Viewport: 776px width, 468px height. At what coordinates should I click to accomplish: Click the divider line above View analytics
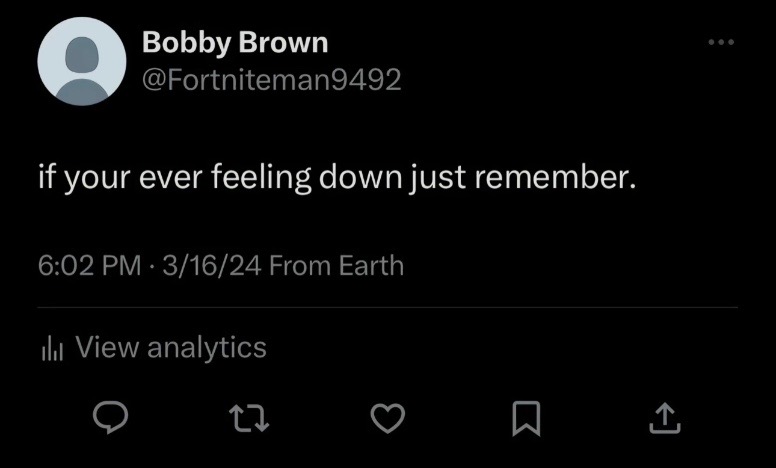pos(388,307)
